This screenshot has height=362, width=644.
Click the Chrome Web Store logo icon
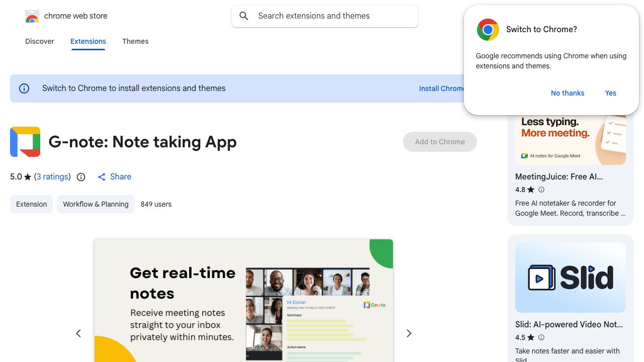(32, 17)
